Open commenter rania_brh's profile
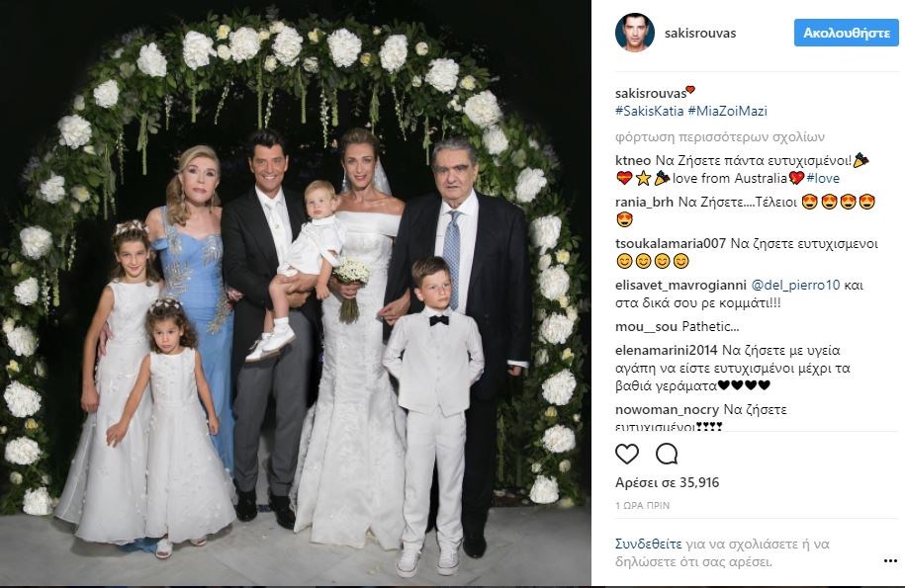This screenshot has height=588, width=905. (x=645, y=203)
